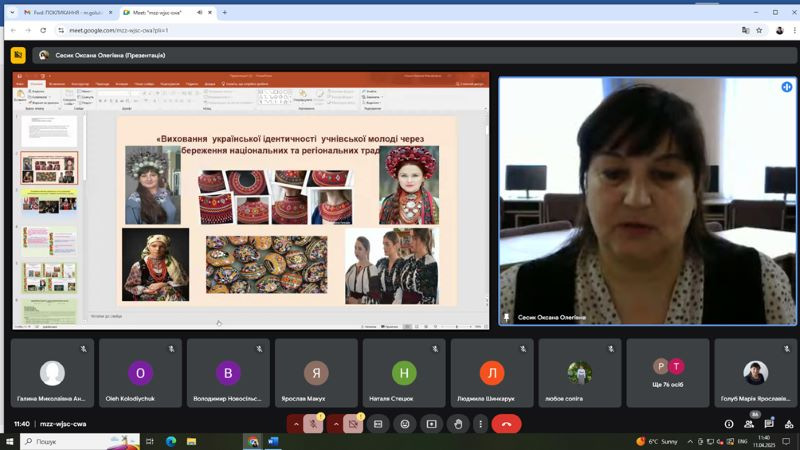This screenshot has width=800, height=450.
Task: Open Task View from the taskbar
Action: 149,441
